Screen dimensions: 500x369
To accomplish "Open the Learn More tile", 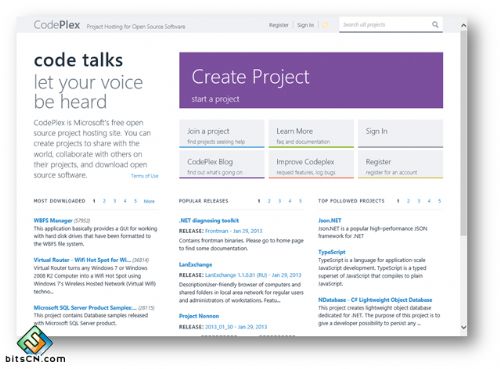I will tap(311, 134).
